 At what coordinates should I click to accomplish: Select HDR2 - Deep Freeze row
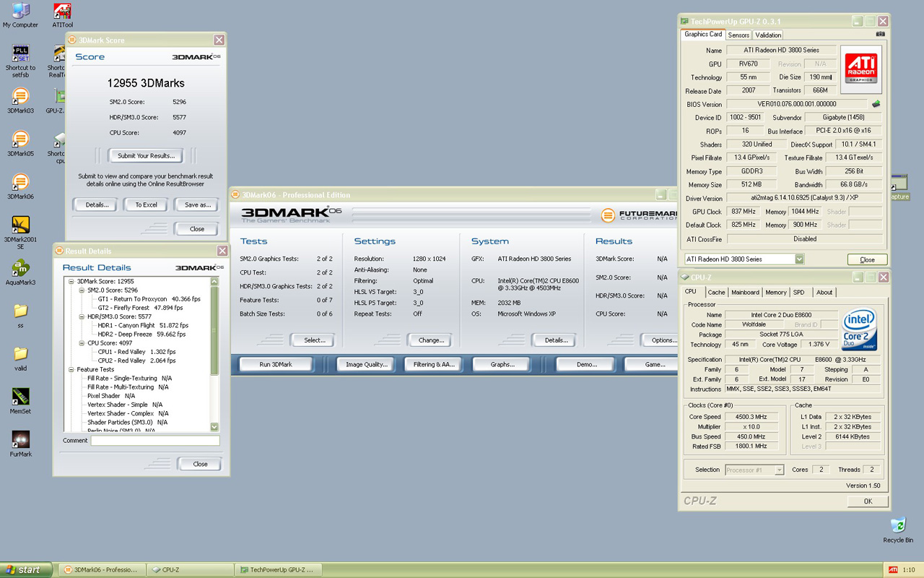point(141,334)
